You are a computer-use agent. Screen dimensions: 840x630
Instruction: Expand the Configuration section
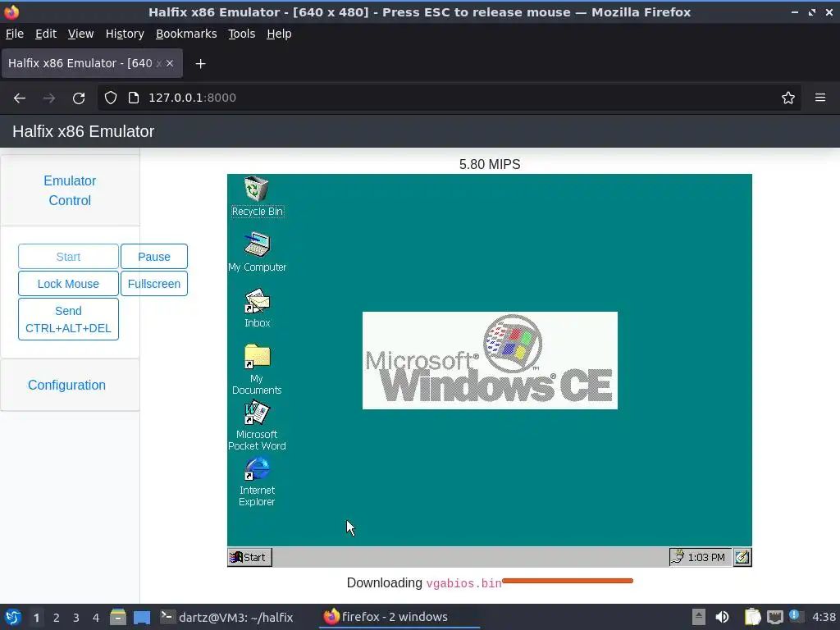pos(66,386)
